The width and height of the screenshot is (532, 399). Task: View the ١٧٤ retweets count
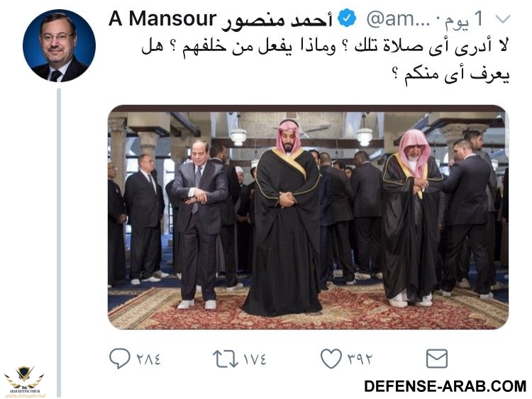[x=255, y=359]
